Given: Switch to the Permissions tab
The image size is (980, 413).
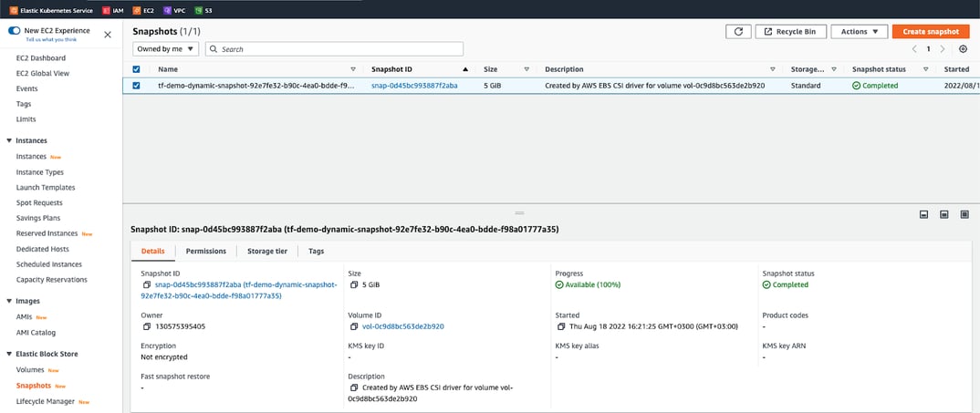Looking at the screenshot, I should pyautogui.click(x=206, y=251).
